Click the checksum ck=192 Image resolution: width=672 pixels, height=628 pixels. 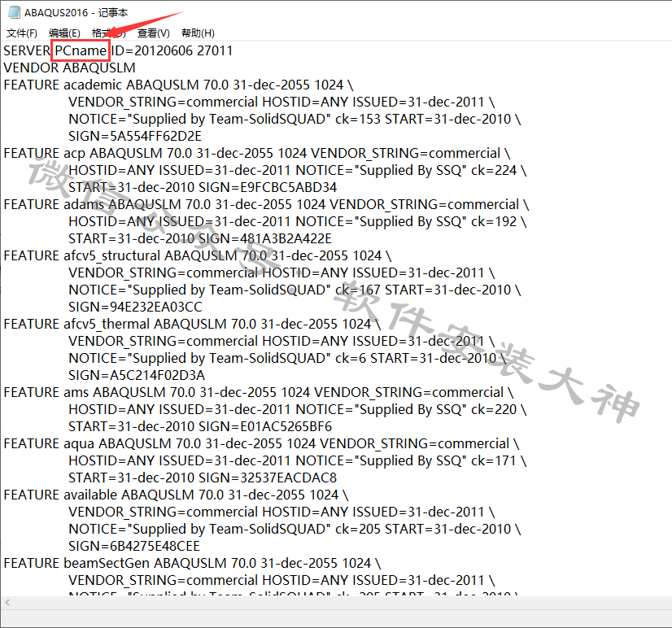pyautogui.click(x=494, y=221)
